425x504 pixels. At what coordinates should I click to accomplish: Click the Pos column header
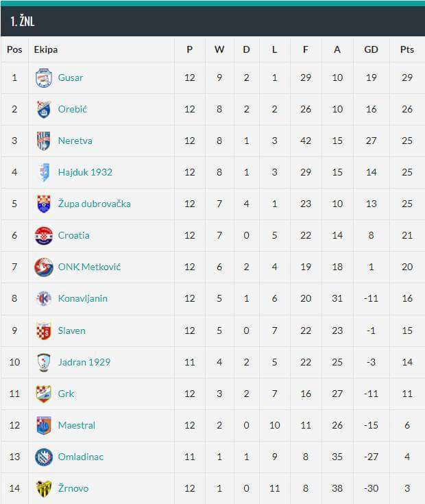(x=14, y=49)
